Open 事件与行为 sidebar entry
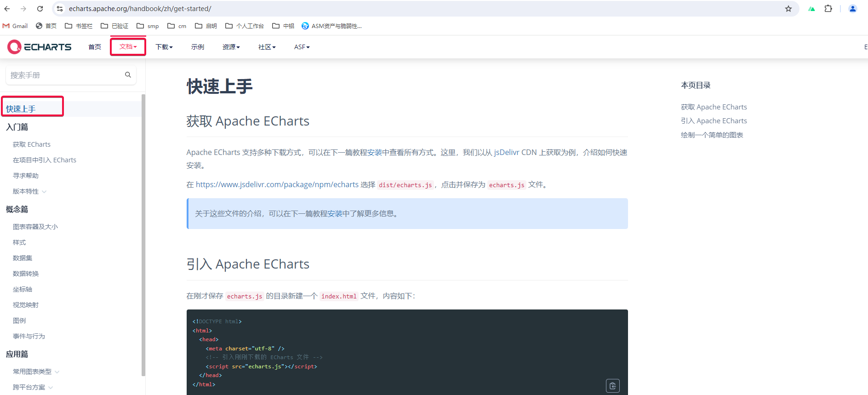Viewport: 868px width, 395px height. pyautogui.click(x=29, y=336)
